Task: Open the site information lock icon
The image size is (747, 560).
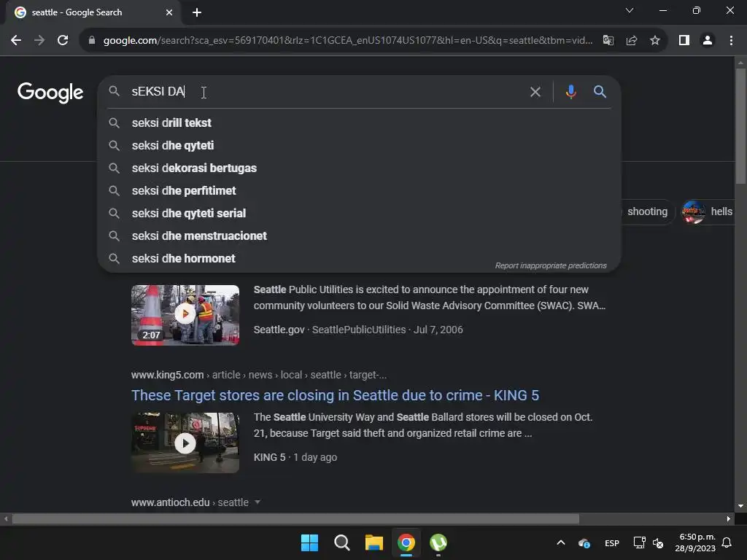Action: [x=92, y=41]
